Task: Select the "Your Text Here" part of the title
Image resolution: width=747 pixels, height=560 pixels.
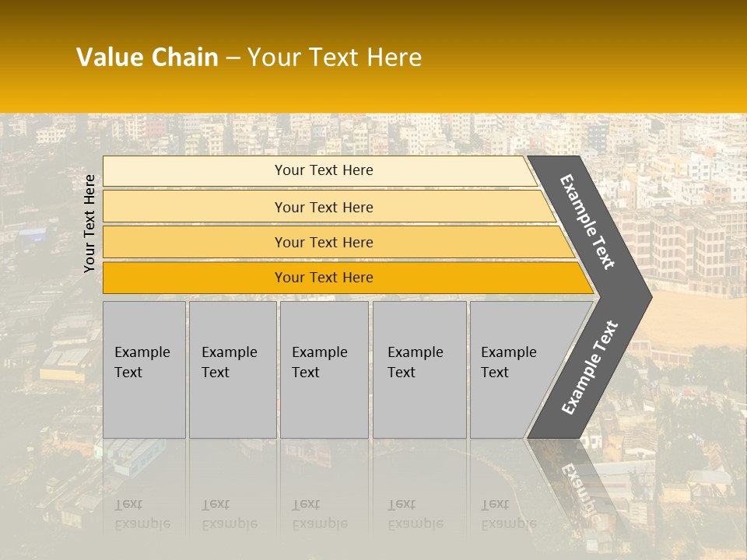Action: 335,58
